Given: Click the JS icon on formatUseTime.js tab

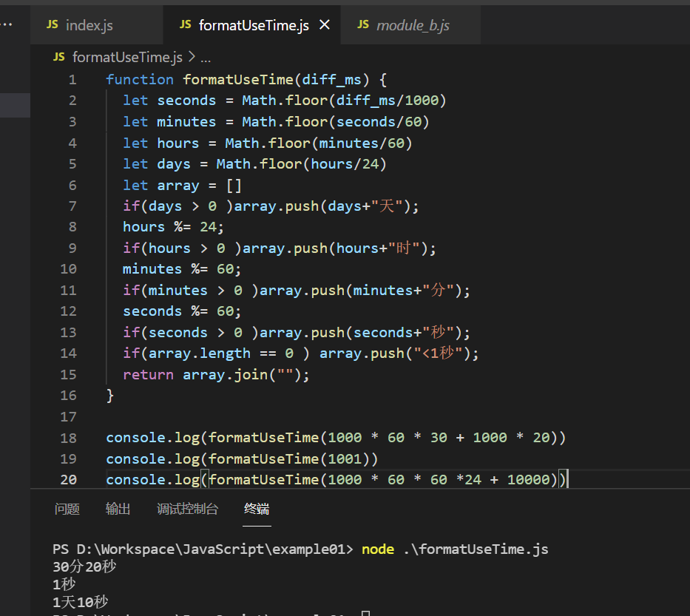Looking at the screenshot, I should pos(186,24).
